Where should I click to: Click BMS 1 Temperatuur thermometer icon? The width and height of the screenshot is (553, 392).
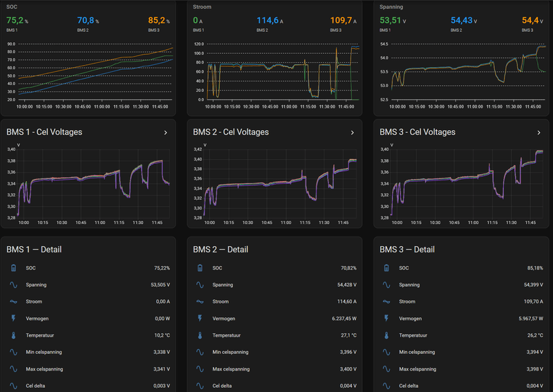coord(13,335)
